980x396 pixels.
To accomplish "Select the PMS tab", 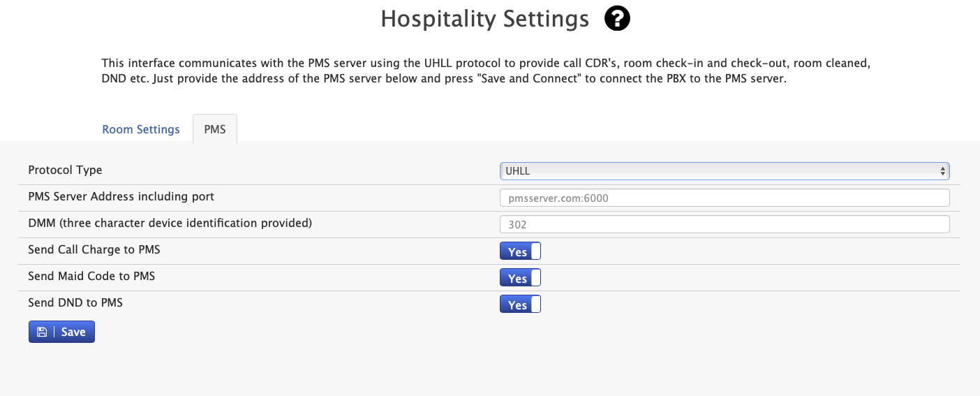I will click(x=215, y=129).
